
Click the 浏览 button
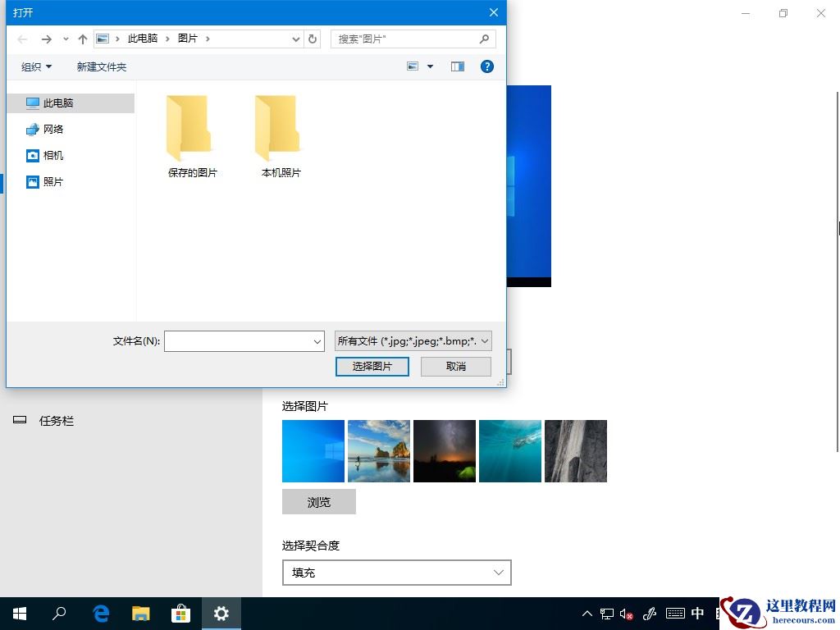[x=318, y=501]
